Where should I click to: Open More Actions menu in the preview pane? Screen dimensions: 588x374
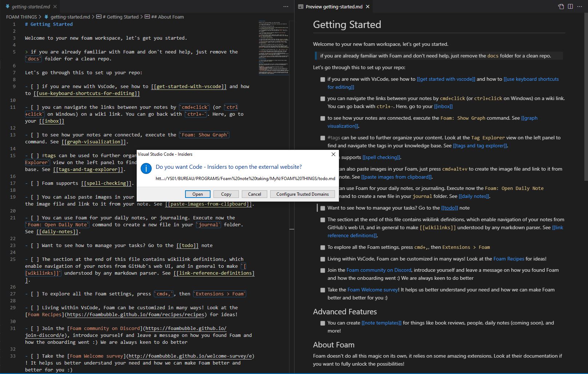[579, 6]
